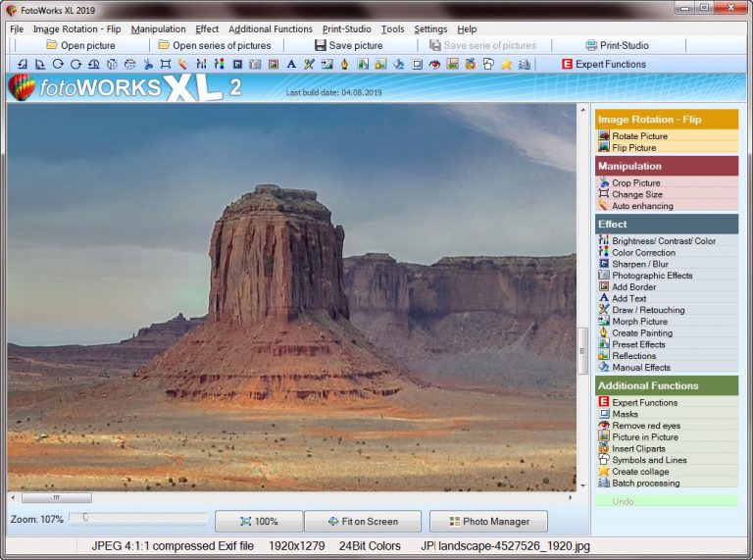753x560 pixels.
Task: Click the Manual Effects toolbar icon
Action: pyautogui.click(x=399, y=64)
